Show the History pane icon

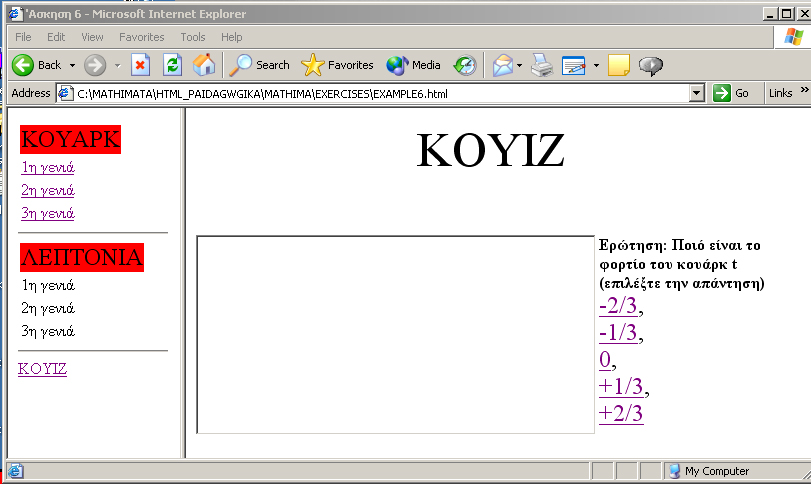tap(464, 65)
